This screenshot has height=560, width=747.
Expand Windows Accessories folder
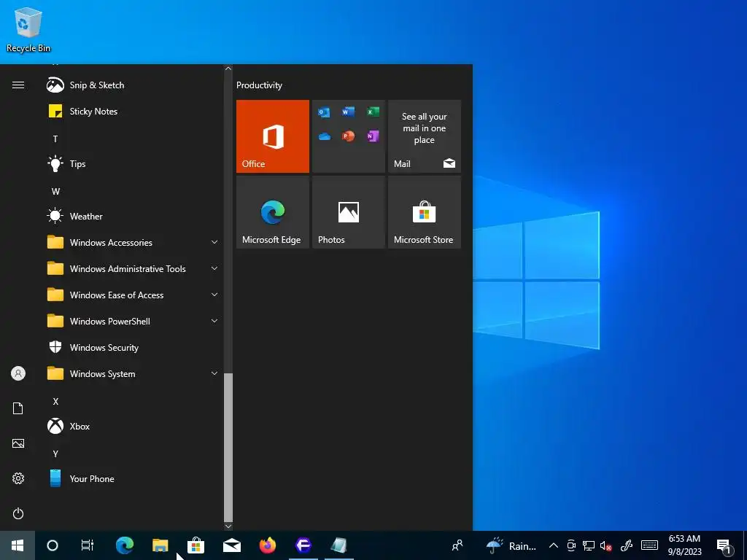(133, 242)
